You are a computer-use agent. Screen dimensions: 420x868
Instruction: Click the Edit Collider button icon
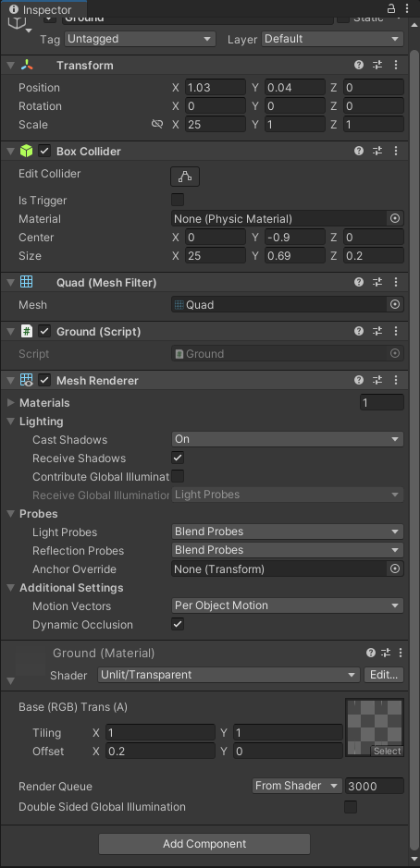point(184,177)
